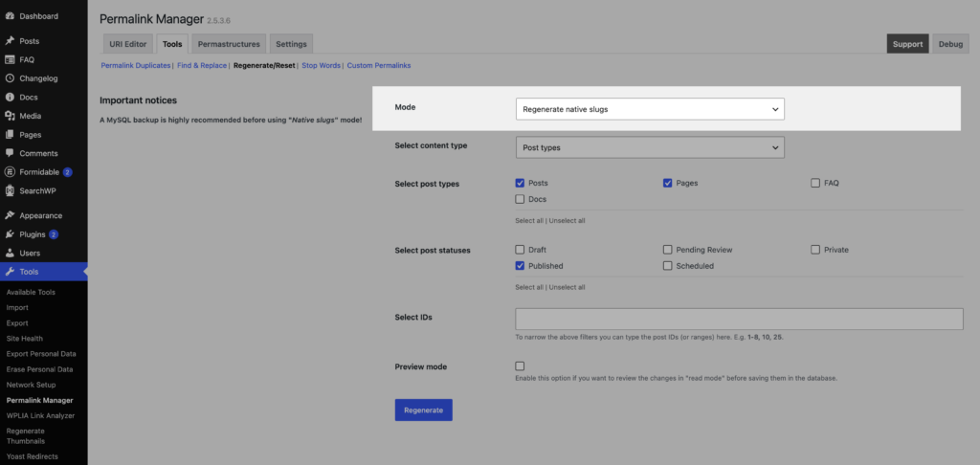Click Unselect all under post types
The height and width of the screenshot is (465, 980).
[x=567, y=221]
